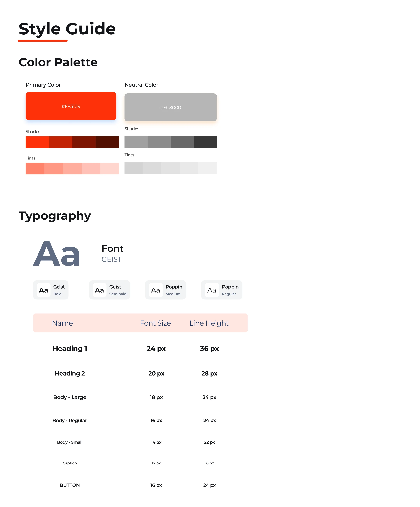
Task: Click the large Aa font specimen
Action: (x=56, y=254)
